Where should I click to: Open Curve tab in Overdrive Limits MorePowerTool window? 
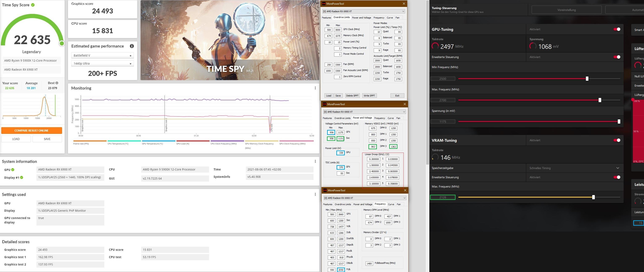[x=390, y=17]
